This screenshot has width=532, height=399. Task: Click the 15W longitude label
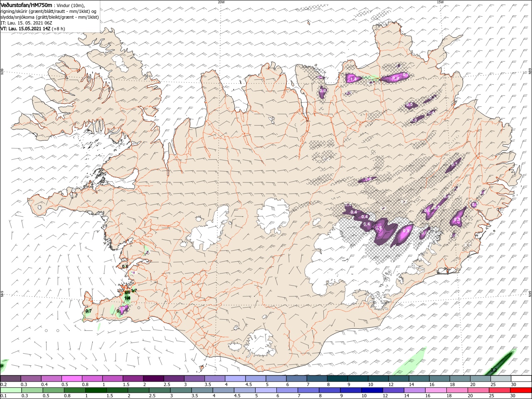pos(440,2)
